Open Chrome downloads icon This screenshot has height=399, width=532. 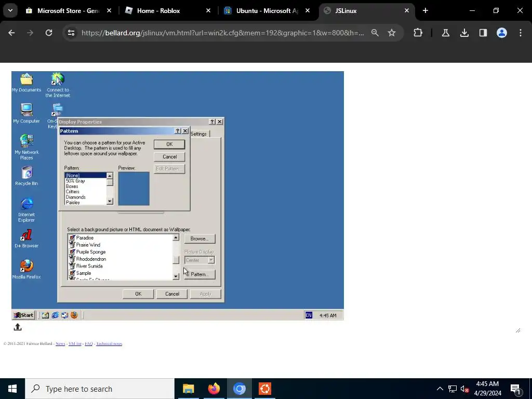click(x=464, y=33)
